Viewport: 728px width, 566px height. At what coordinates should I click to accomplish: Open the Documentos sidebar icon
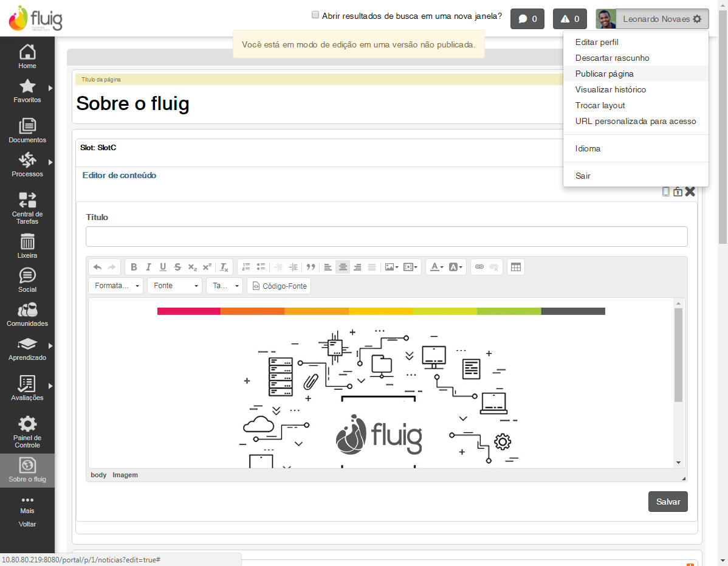click(x=27, y=126)
